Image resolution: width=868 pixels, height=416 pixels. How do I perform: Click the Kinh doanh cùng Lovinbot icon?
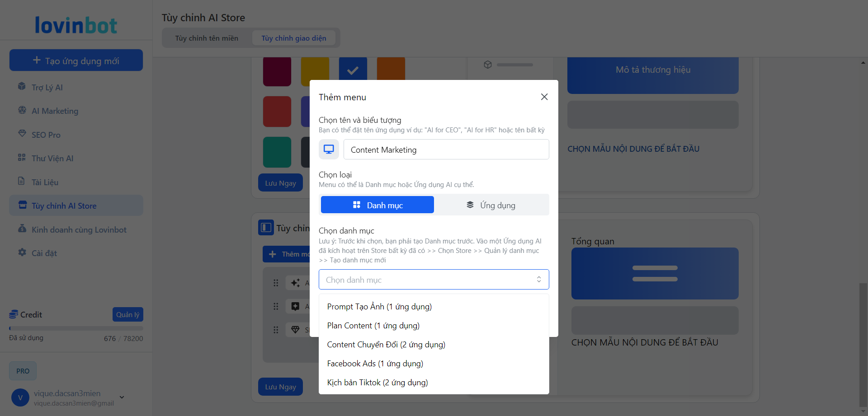tap(22, 229)
